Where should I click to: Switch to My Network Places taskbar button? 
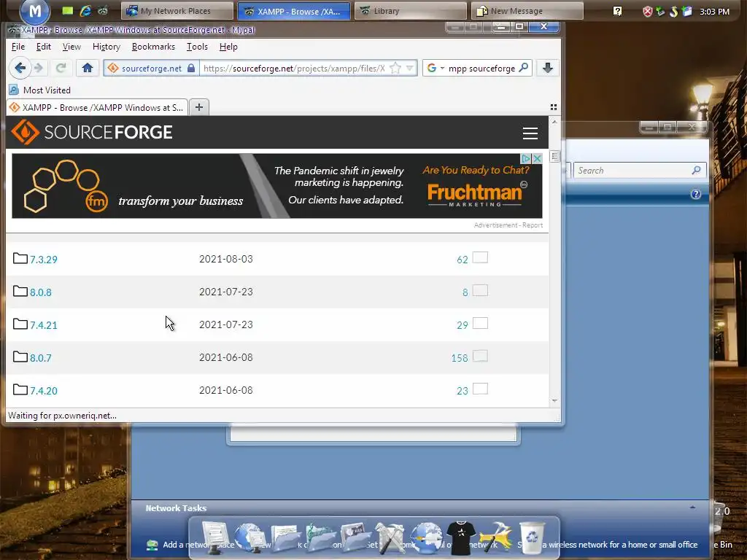(x=177, y=11)
